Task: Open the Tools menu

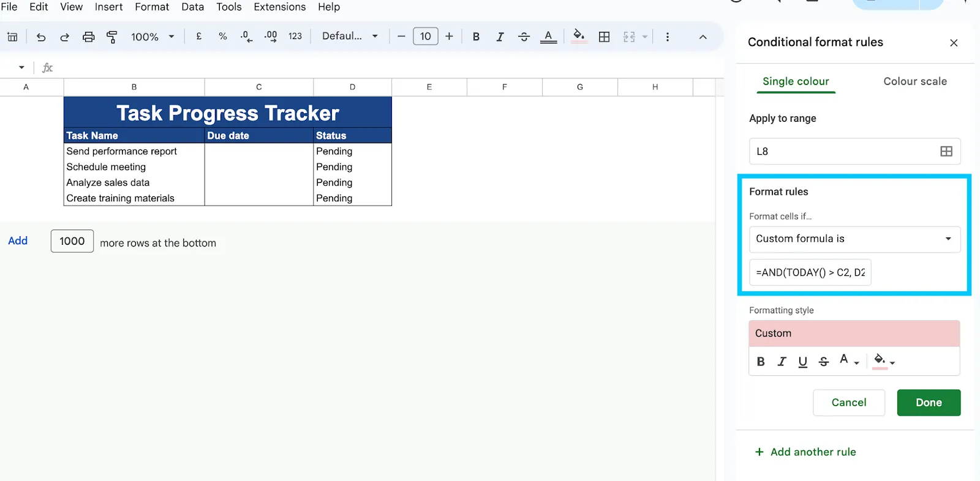Action: tap(229, 7)
